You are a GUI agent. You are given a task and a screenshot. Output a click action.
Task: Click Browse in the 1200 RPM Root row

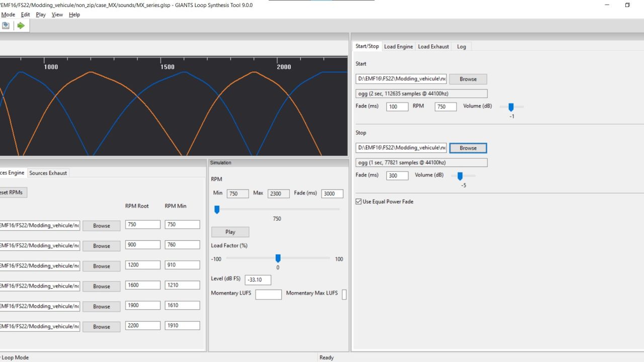tap(101, 266)
